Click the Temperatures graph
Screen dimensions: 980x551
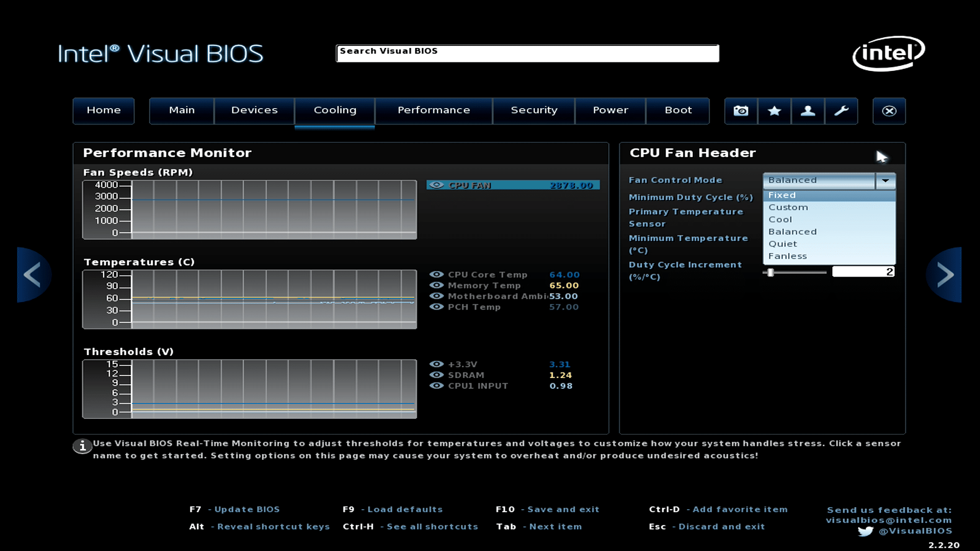pyautogui.click(x=250, y=299)
